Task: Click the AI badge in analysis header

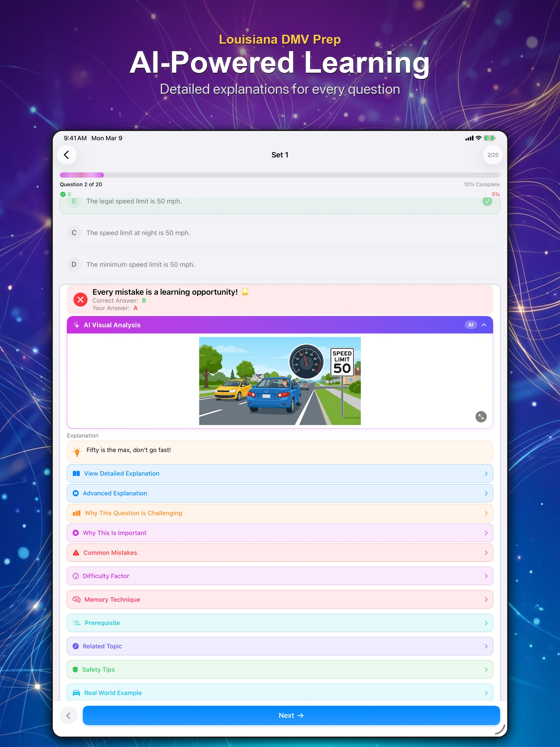Action: click(x=471, y=325)
